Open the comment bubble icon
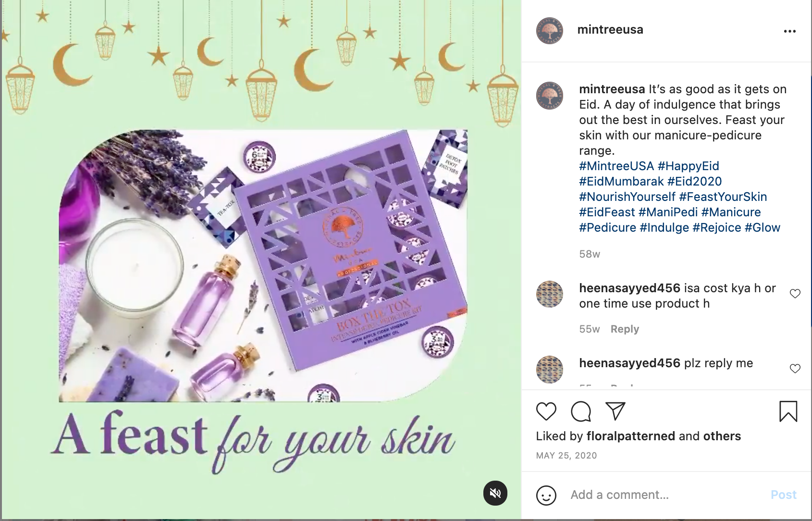The image size is (812, 521). (580, 411)
